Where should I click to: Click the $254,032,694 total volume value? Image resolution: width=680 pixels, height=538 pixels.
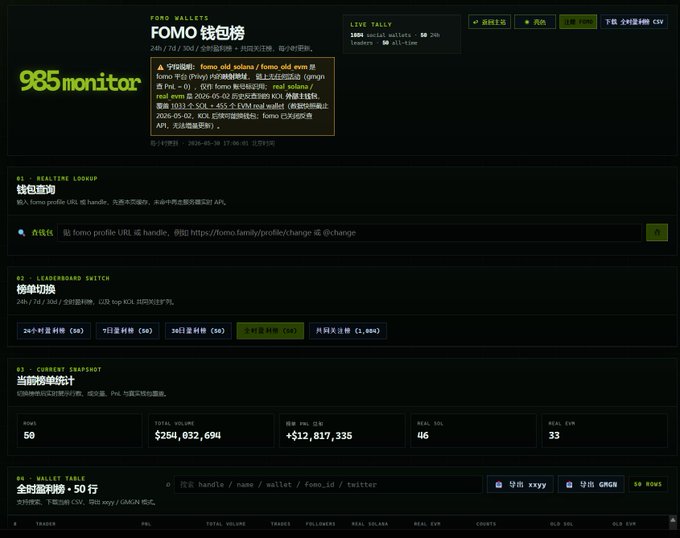coord(188,436)
